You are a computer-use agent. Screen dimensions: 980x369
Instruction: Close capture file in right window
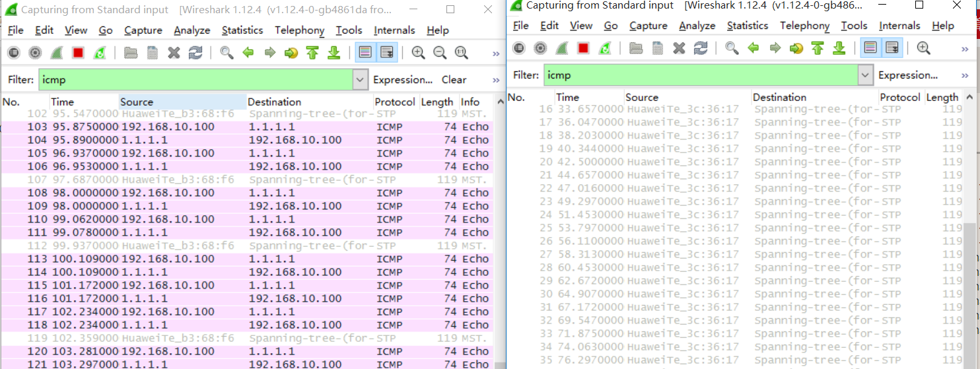tap(679, 48)
